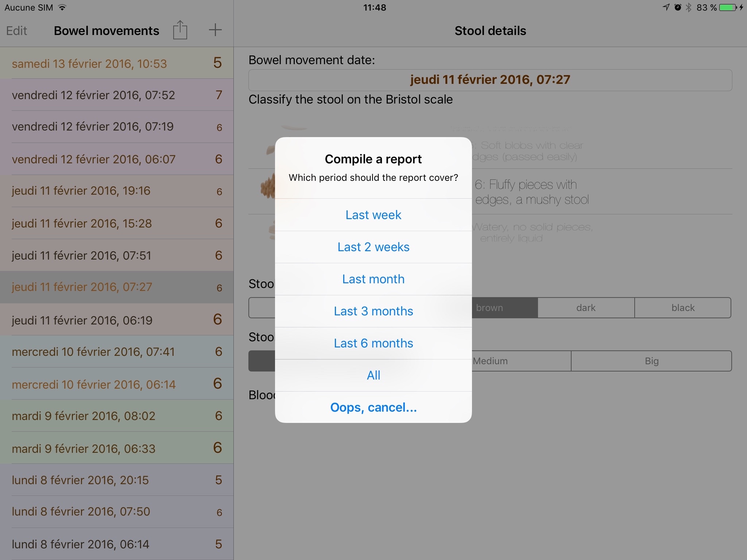Select the fluffy pieces stool image
Screen dimensions: 747x560
tap(268, 186)
